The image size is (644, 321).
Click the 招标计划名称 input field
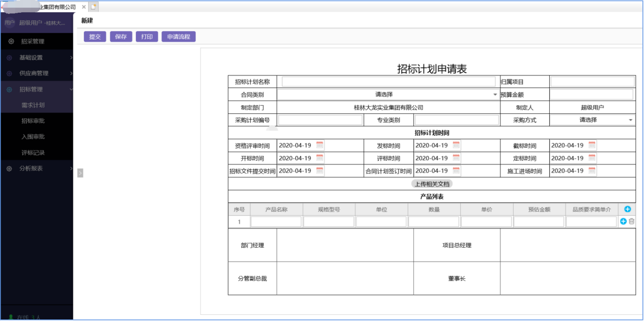390,81
